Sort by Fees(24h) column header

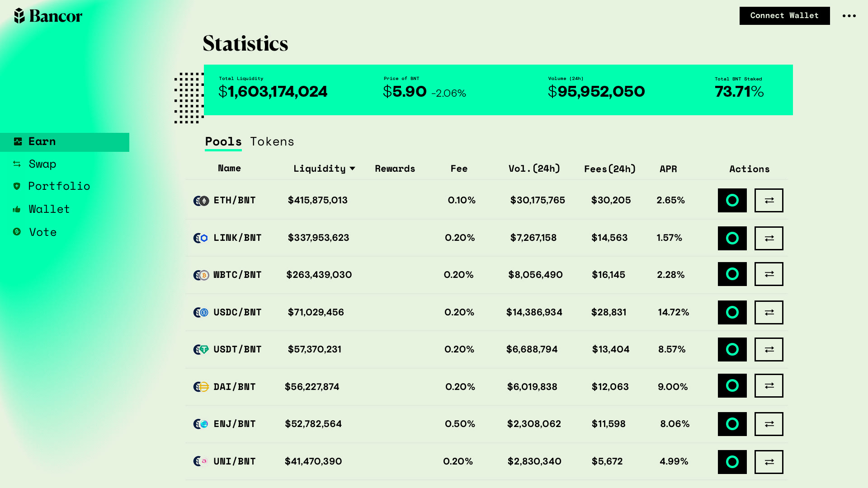click(610, 169)
